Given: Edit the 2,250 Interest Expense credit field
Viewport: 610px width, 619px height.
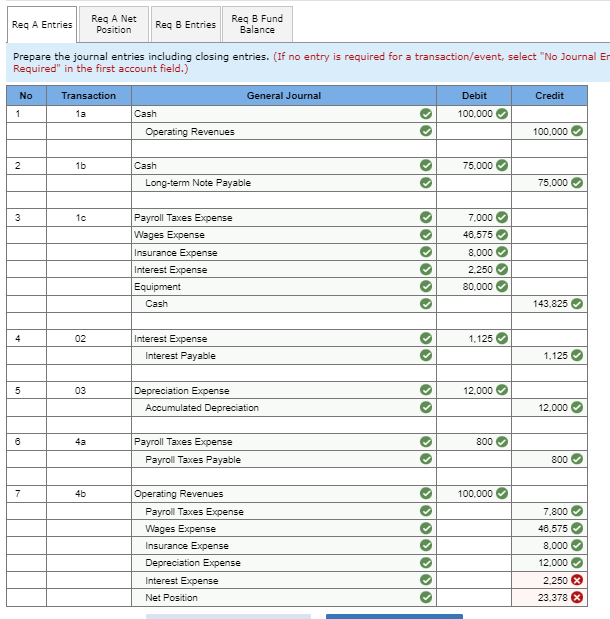Looking at the screenshot, I should point(549,580).
